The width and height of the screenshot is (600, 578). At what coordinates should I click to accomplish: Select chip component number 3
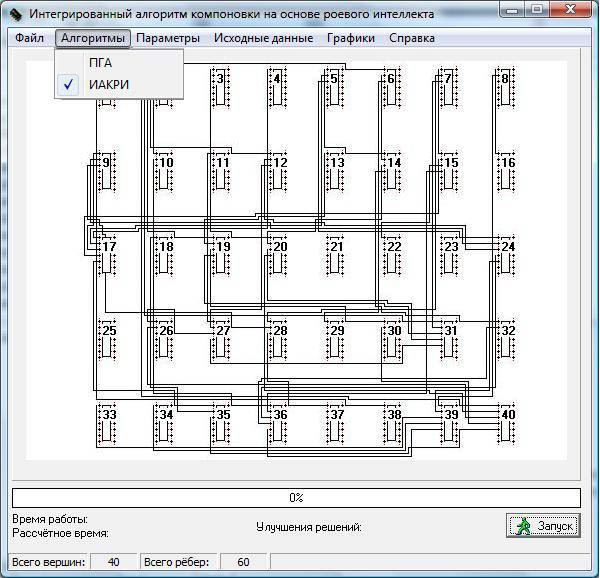[x=220, y=87]
